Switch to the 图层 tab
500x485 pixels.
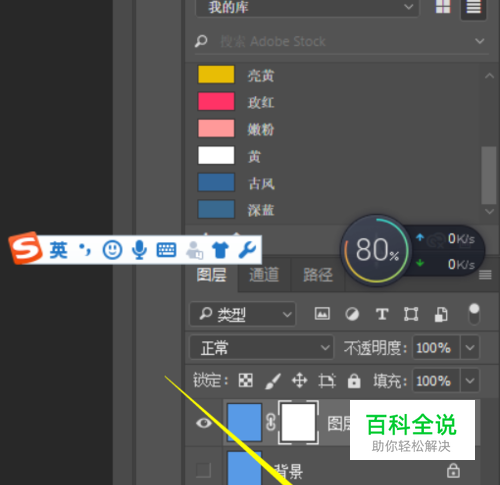(211, 275)
